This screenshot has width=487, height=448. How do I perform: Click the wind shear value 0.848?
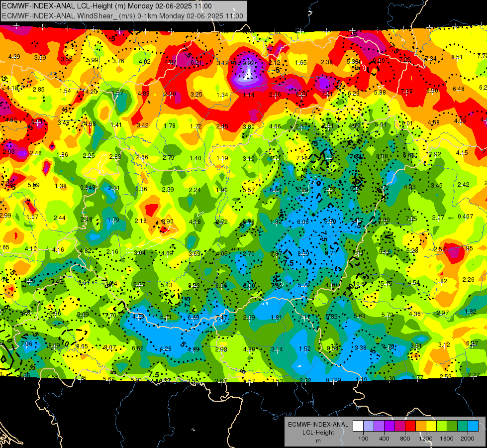click(x=88, y=188)
